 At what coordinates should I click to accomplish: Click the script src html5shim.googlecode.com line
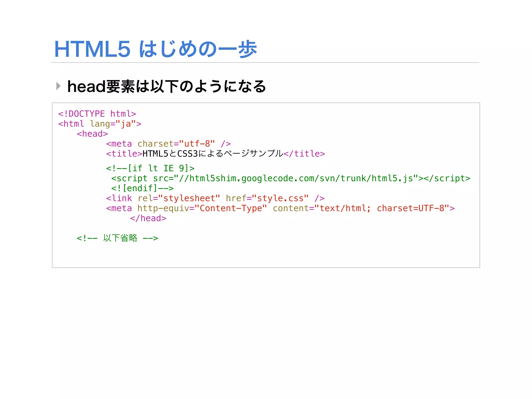(291, 178)
